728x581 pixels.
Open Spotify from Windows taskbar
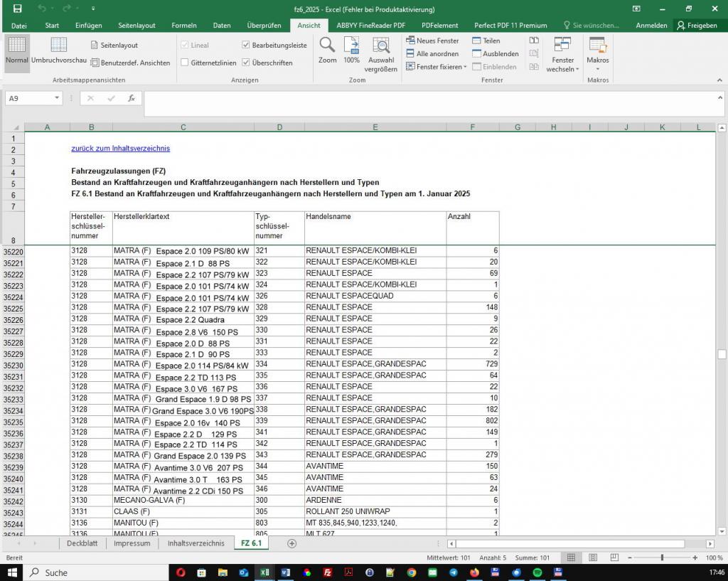click(537, 572)
